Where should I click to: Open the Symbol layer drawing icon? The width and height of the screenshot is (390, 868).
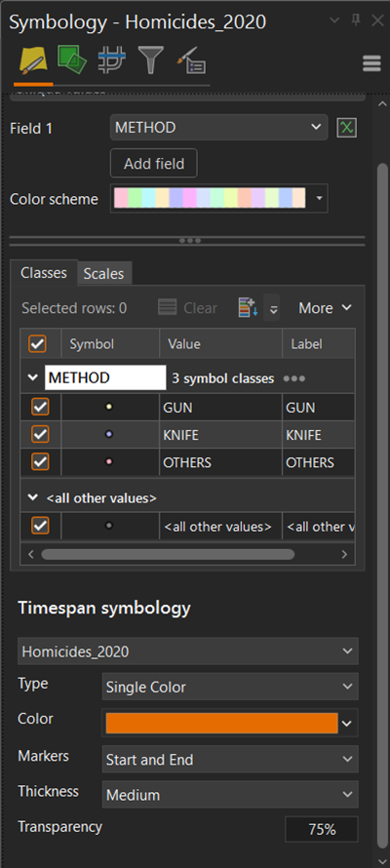(112, 60)
